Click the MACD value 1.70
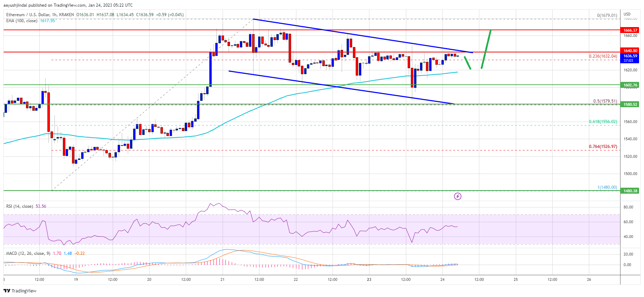Image resolution: width=644 pixels, height=297 pixels. (57, 253)
